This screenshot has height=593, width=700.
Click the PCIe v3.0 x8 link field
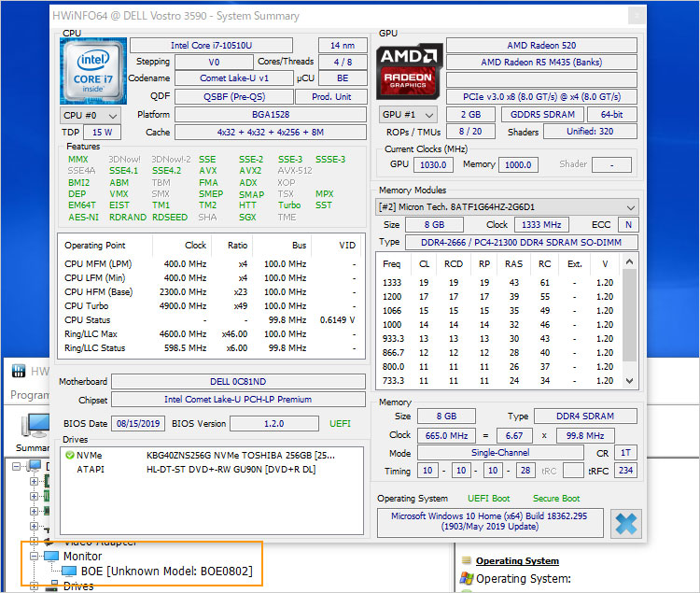pos(541,97)
